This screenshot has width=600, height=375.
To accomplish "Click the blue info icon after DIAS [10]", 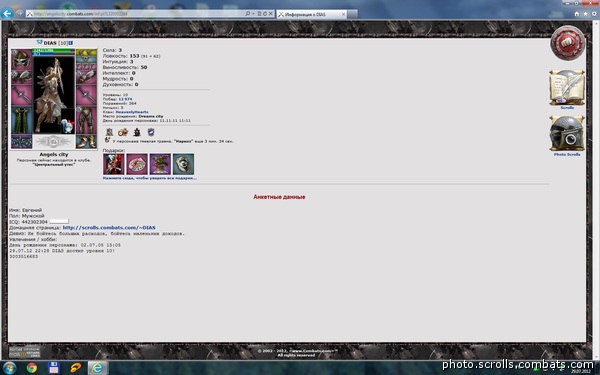I will tap(71, 43).
